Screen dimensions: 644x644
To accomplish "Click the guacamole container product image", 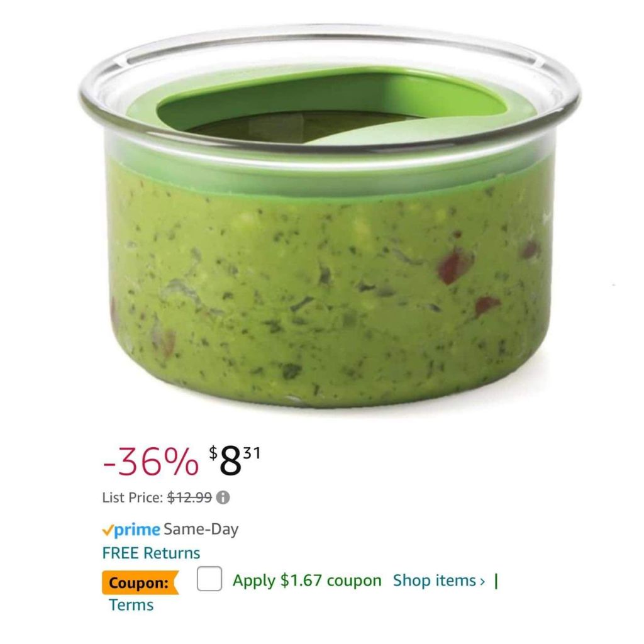I will [x=330, y=216].
